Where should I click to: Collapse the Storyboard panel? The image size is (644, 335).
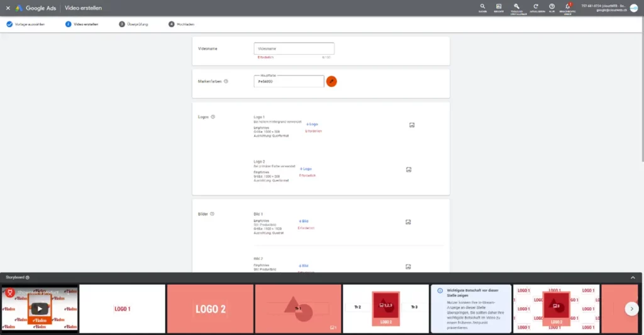(x=633, y=277)
